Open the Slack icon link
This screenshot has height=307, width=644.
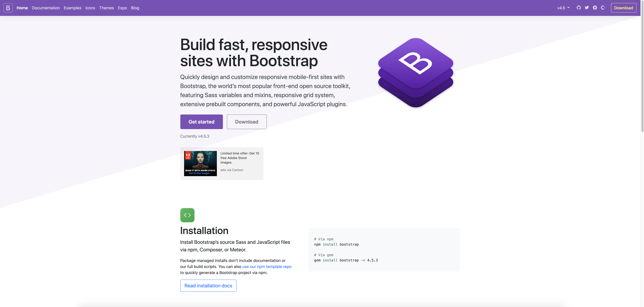pos(595,8)
